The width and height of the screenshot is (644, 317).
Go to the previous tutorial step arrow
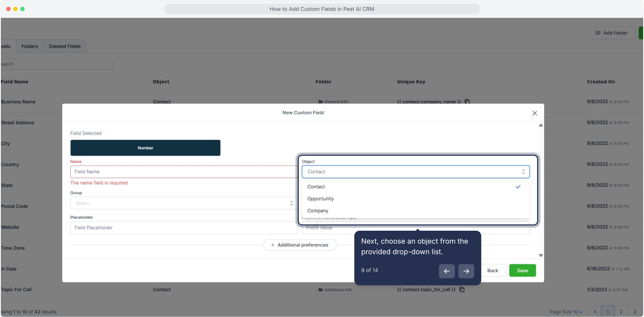(447, 271)
